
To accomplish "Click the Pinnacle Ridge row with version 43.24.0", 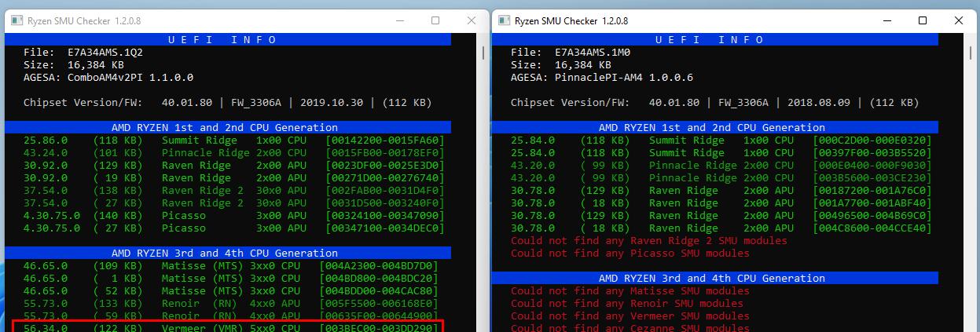I will tap(234, 153).
